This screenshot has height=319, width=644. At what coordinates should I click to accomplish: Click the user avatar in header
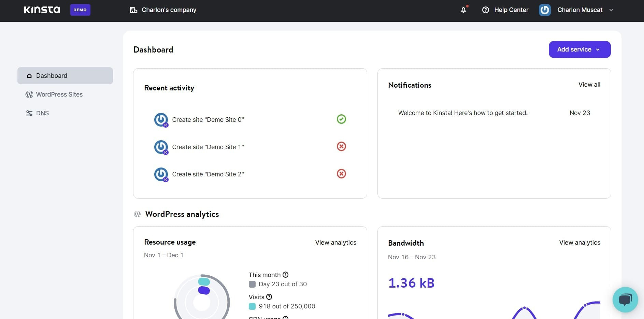click(x=545, y=10)
